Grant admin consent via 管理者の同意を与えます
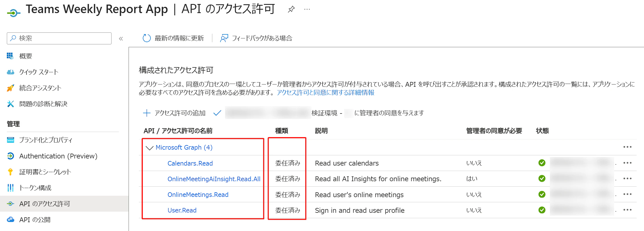 point(319,113)
